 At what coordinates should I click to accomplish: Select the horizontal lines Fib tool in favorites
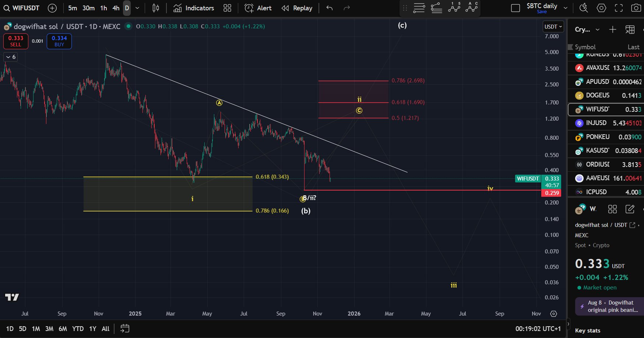pos(419,8)
